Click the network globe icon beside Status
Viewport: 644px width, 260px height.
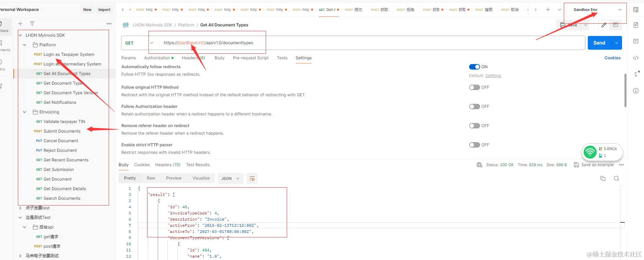479,165
